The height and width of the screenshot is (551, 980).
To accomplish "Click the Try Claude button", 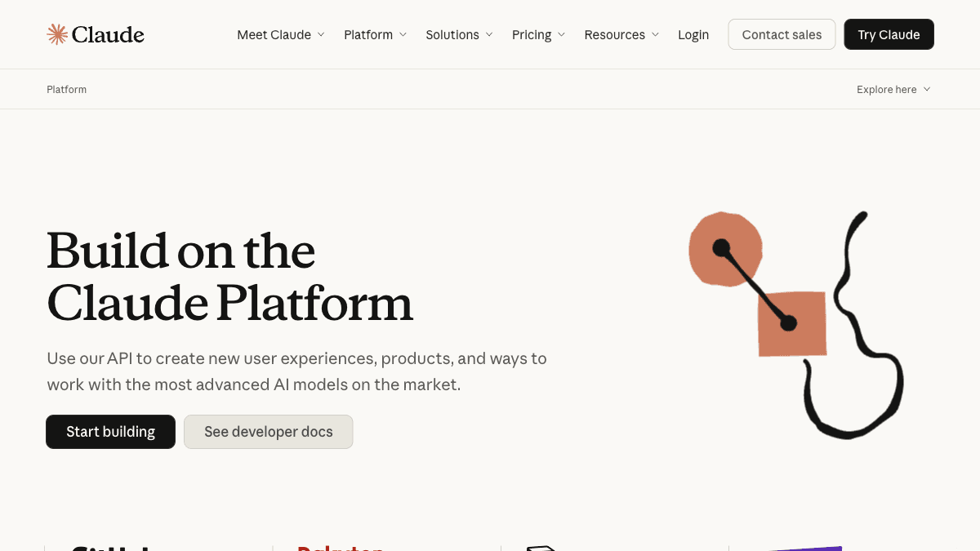I will (x=889, y=34).
